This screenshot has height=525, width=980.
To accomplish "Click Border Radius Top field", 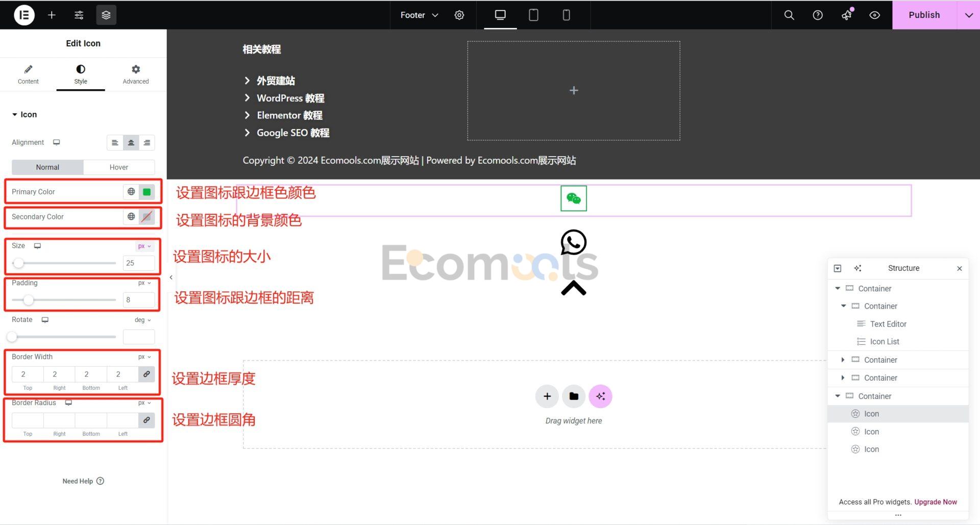I will (28, 420).
